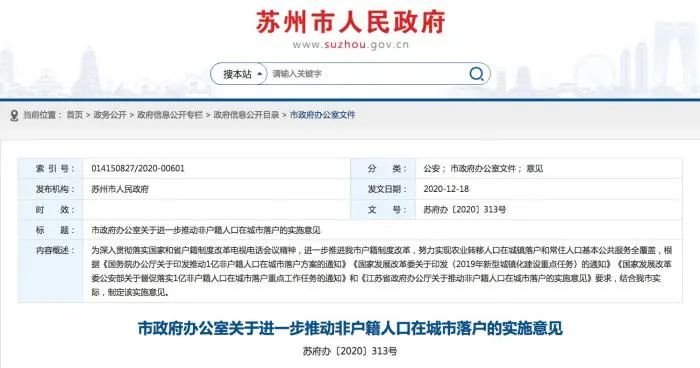Select 苏府办〔2020〕313号 in the table
The width and height of the screenshot is (700, 368).
point(465,209)
